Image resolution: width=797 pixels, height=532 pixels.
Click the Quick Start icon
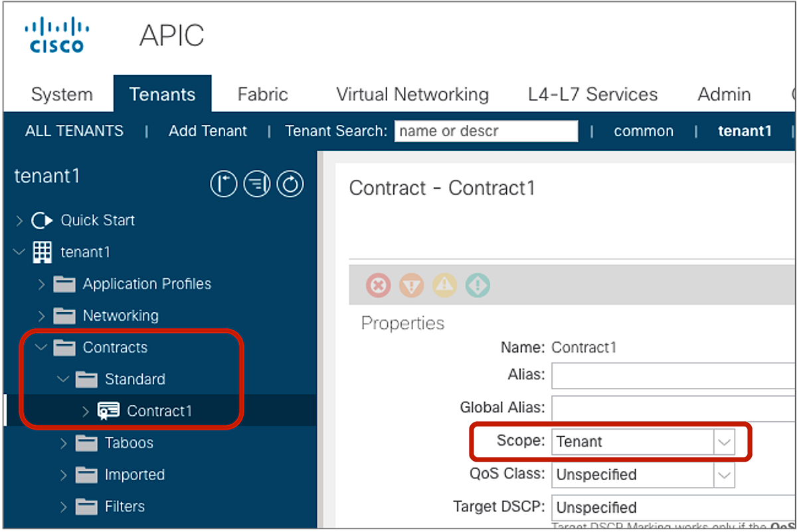pyautogui.click(x=42, y=221)
